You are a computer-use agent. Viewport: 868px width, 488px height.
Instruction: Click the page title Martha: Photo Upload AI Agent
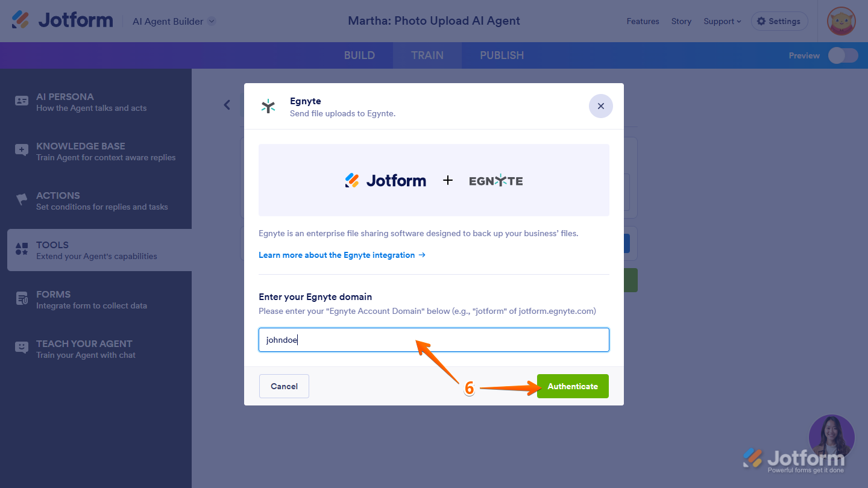pos(434,21)
